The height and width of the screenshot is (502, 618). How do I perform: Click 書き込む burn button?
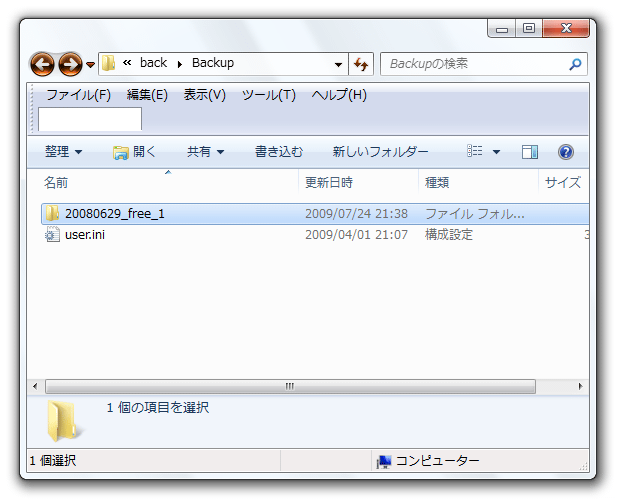279,152
